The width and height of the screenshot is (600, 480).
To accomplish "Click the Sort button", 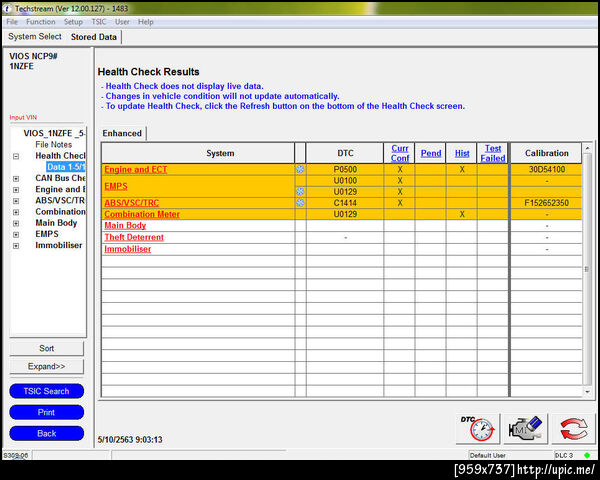I will 46,348.
